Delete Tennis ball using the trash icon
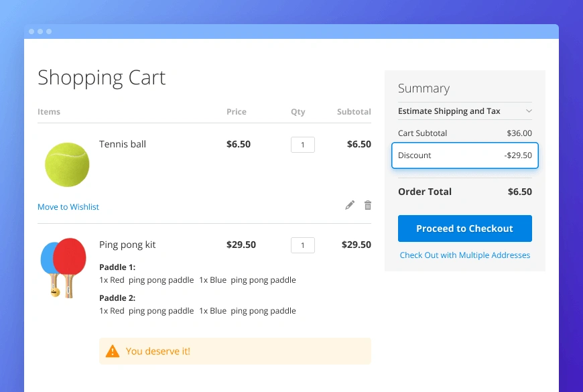583x392 pixels. point(367,205)
